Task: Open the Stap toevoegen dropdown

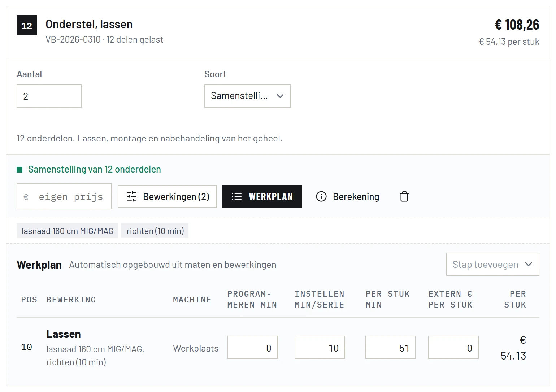Action: click(493, 264)
